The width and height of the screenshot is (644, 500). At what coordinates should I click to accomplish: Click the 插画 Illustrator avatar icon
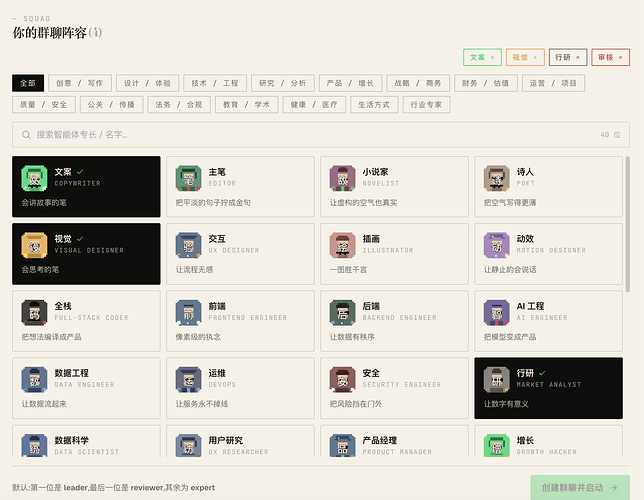point(342,245)
